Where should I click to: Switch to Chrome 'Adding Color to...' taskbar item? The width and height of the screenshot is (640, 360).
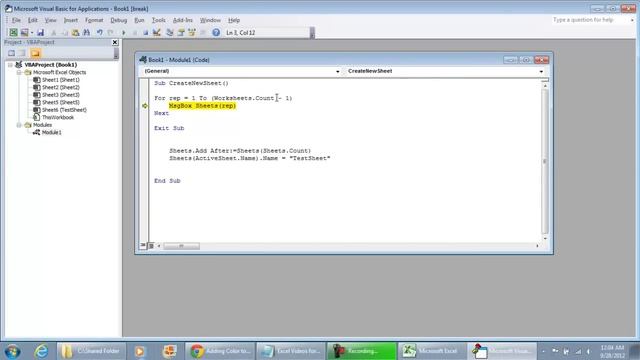click(x=221, y=351)
